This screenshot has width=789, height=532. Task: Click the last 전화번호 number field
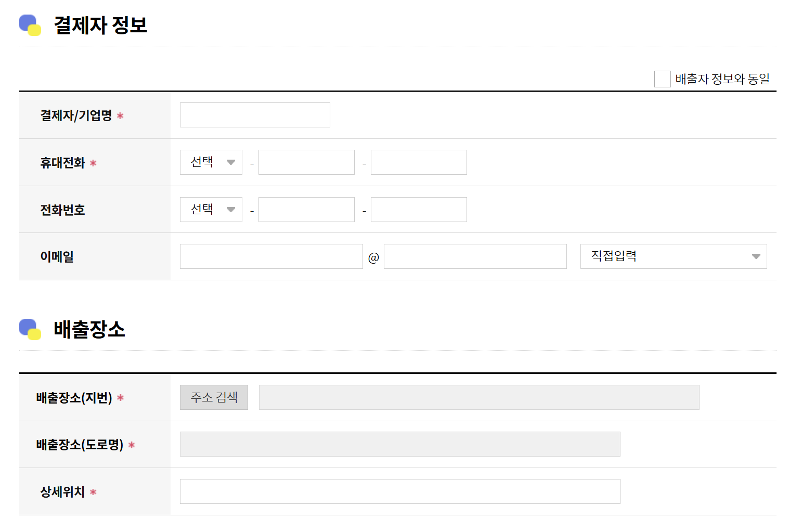click(419, 209)
